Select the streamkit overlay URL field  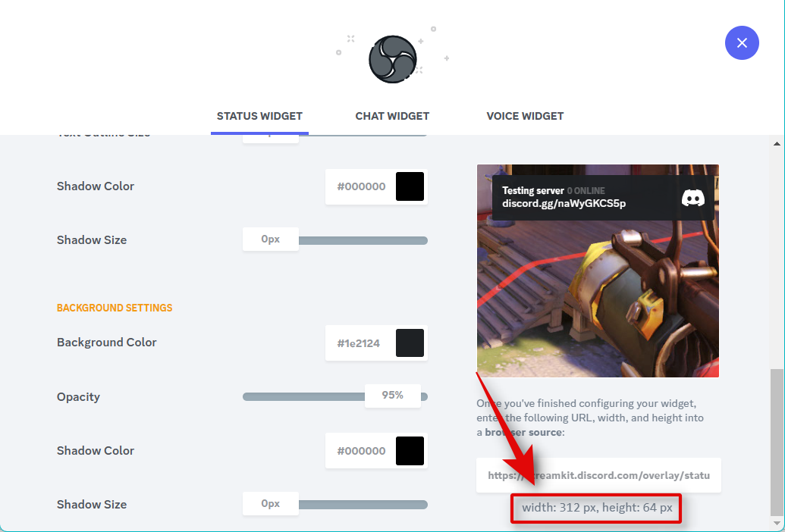click(x=598, y=475)
